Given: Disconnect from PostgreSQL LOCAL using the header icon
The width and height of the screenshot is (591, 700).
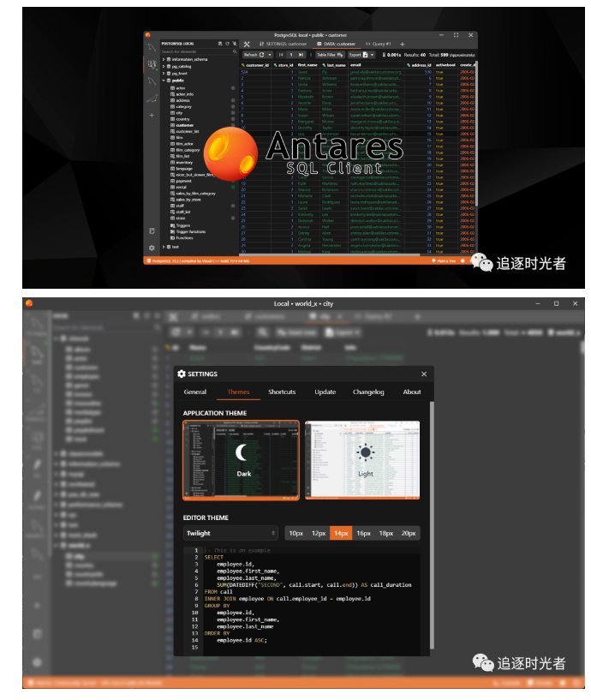Looking at the screenshot, I should (235, 44).
